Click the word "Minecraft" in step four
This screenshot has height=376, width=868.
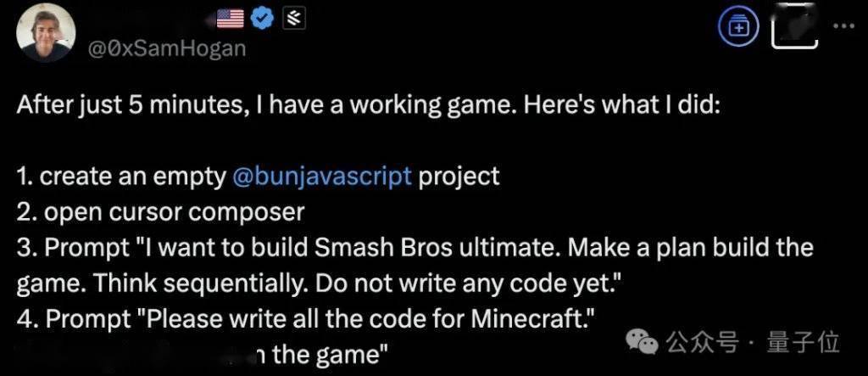[527, 318]
